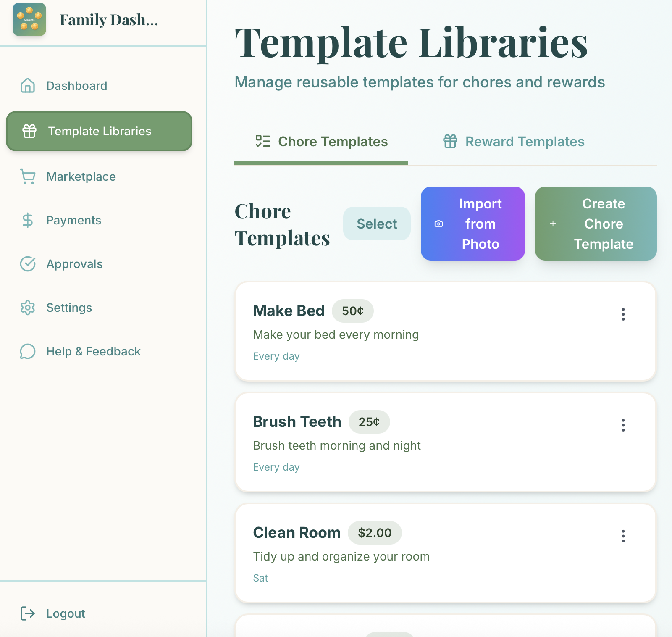672x637 pixels.
Task: Click the Help & Feedback chat bubble icon
Action: 28,351
